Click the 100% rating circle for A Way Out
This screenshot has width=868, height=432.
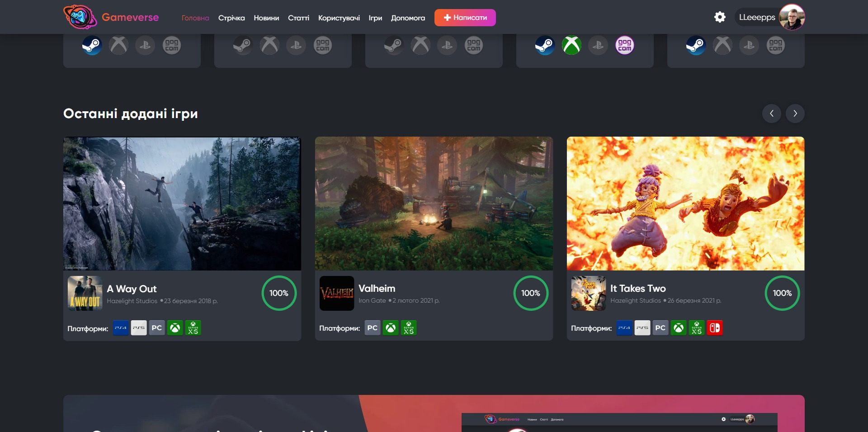click(279, 293)
